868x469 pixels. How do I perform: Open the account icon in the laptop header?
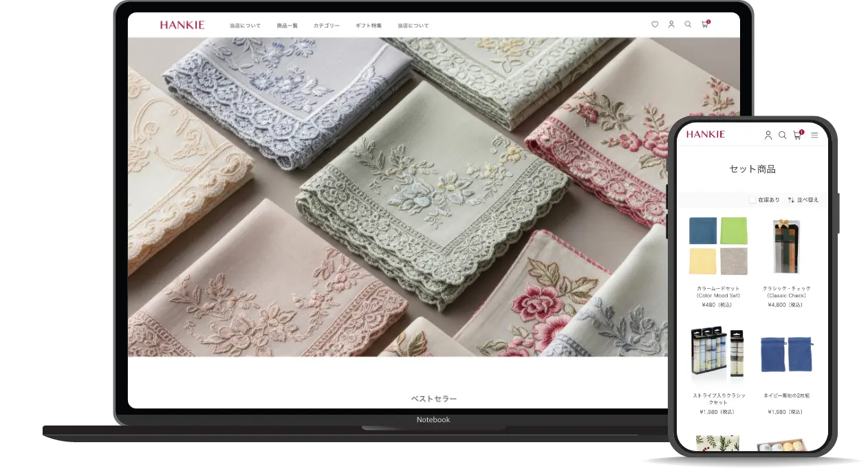(671, 25)
